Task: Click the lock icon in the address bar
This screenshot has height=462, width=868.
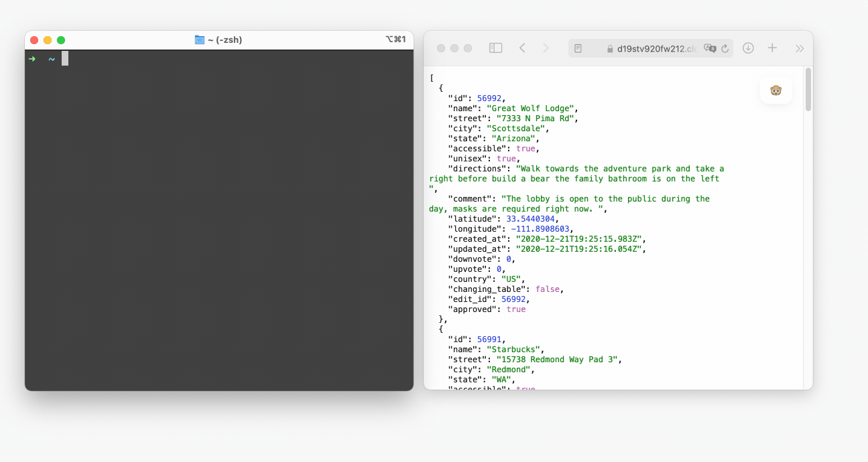Action: coord(610,49)
